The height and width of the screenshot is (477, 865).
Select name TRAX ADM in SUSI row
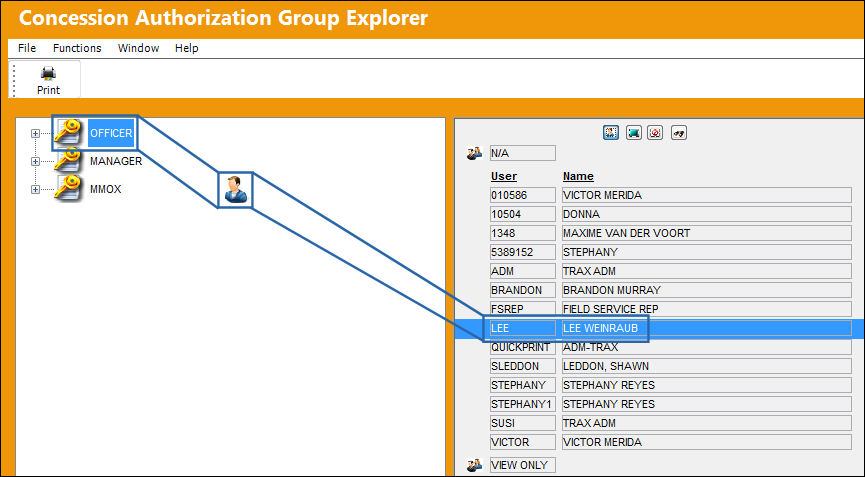pyautogui.click(x=707, y=423)
